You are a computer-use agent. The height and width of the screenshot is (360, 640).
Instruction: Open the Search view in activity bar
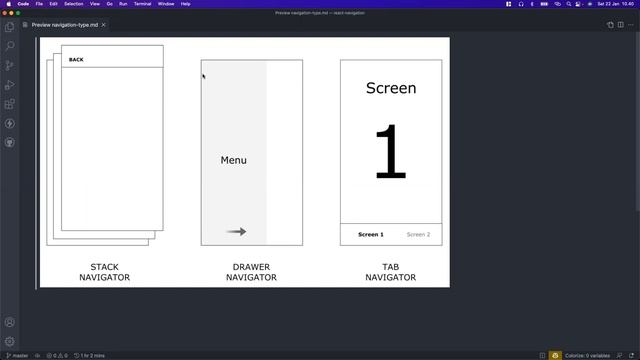click(9, 46)
